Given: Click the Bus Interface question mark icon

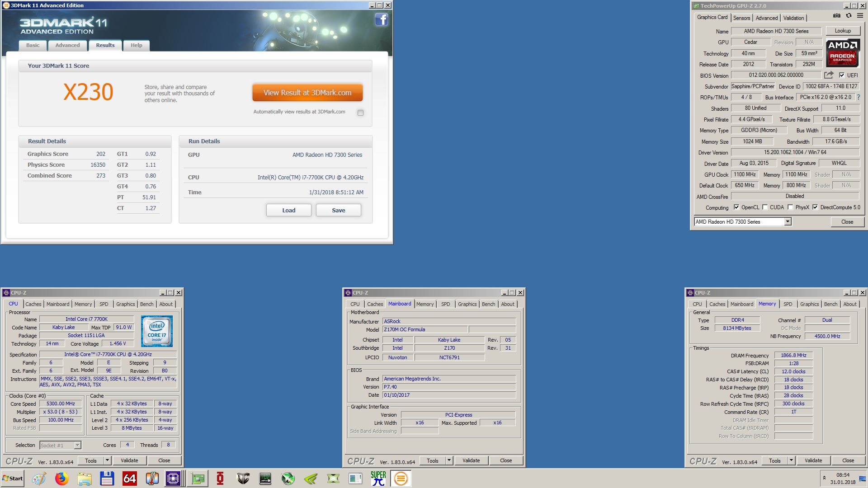Looking at the screenshot, I should (858, 97).
